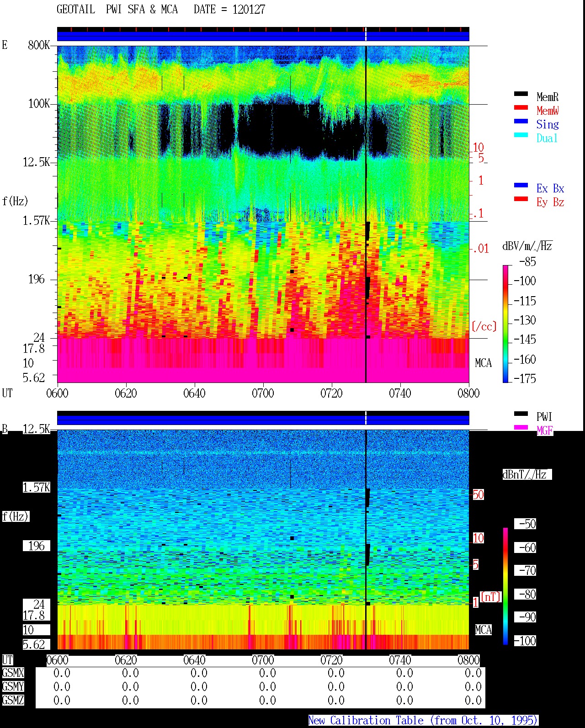Click the 'Dual' legend label
The width and height of the screenshot is (585, 728).
point(548,138)
